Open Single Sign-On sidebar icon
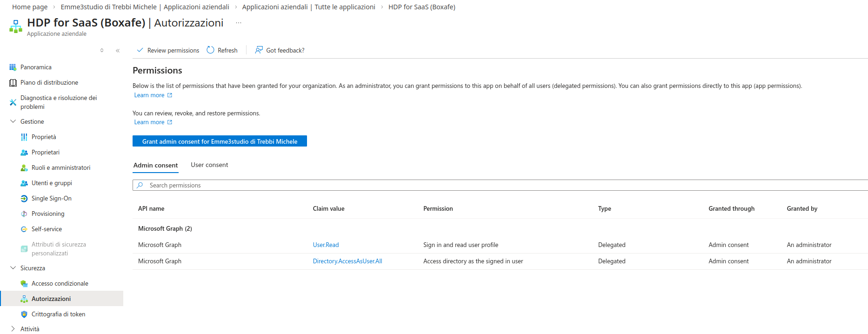 (24, 199)
